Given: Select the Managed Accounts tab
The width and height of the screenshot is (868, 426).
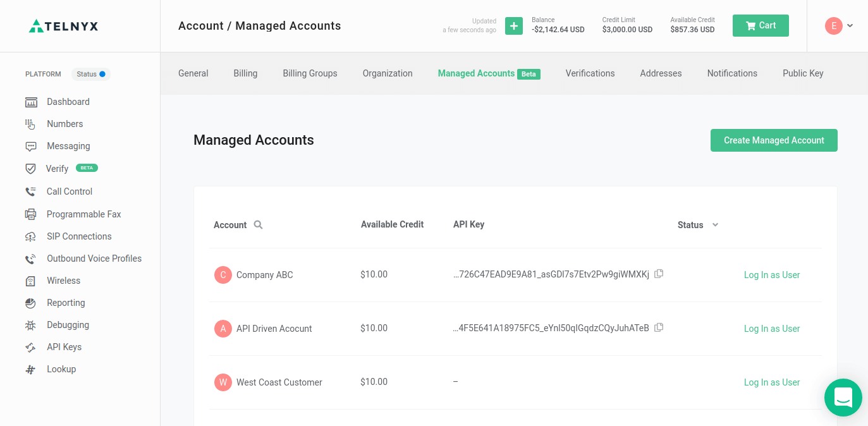Looking at the screenshot, I should click(489, 73).
